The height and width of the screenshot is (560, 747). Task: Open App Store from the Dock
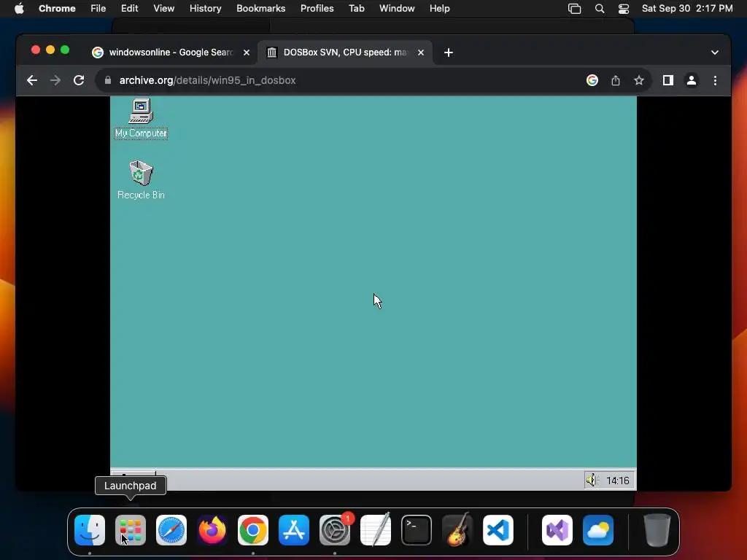point(294,530)
